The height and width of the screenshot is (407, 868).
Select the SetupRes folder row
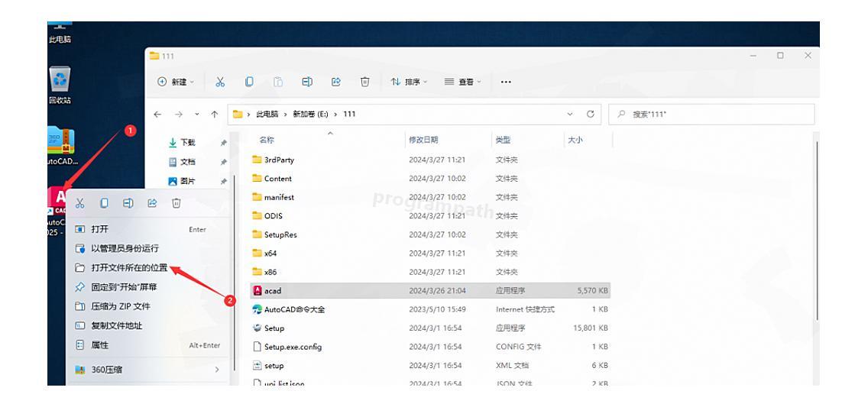pyautogui.click(x=430, y=234)
